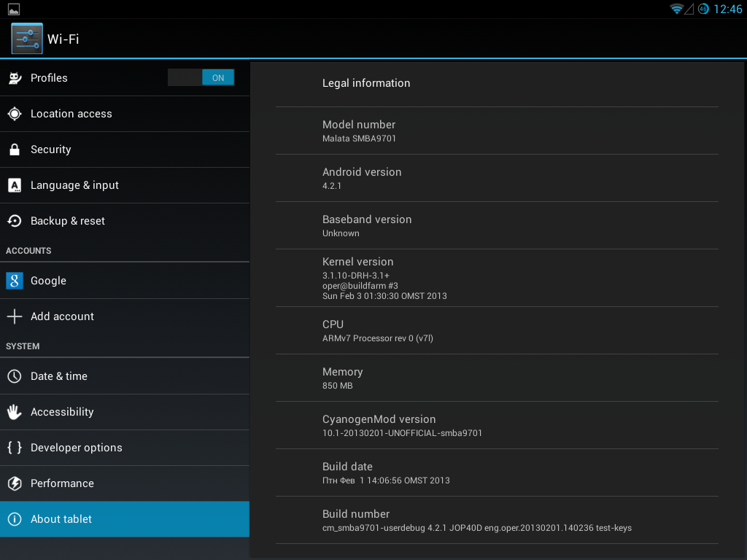Tap the picture notification icon in status bar
The height and width of the screenshot is (560, 747).
[x=14, y=9]
